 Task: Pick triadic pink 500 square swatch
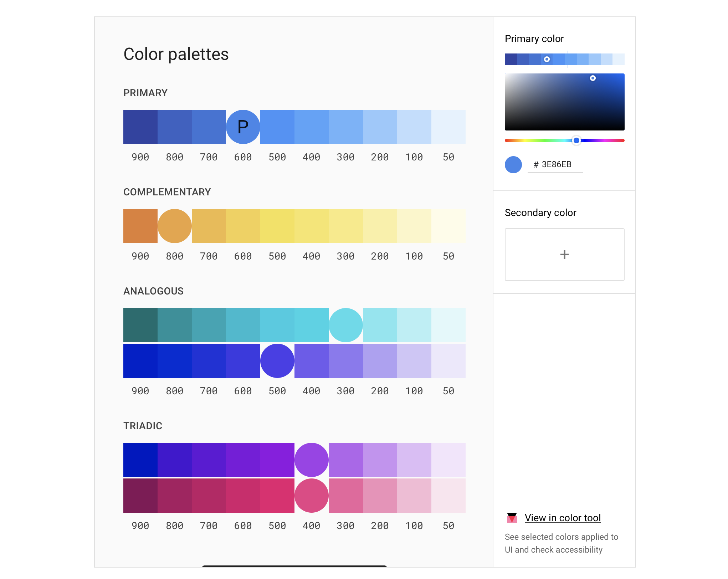point(277,496)
